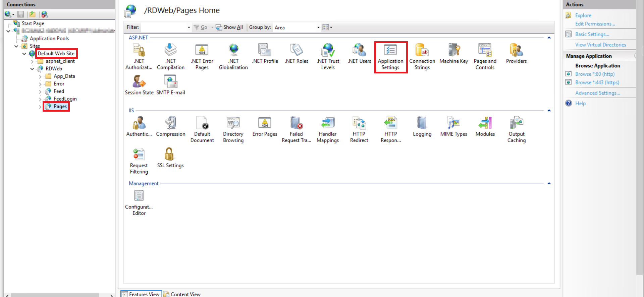
Task: Open Providers feature
Action: tap(517, 54)
